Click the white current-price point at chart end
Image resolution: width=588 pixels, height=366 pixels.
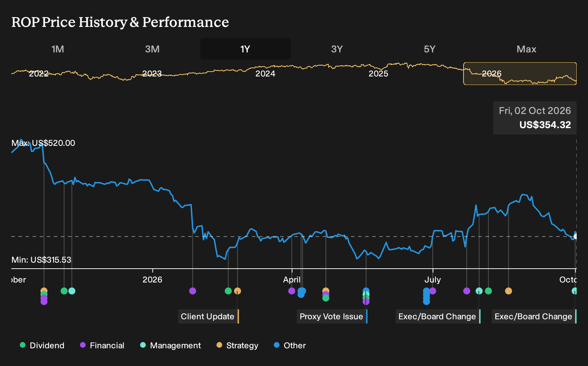[x=576, y=236]
